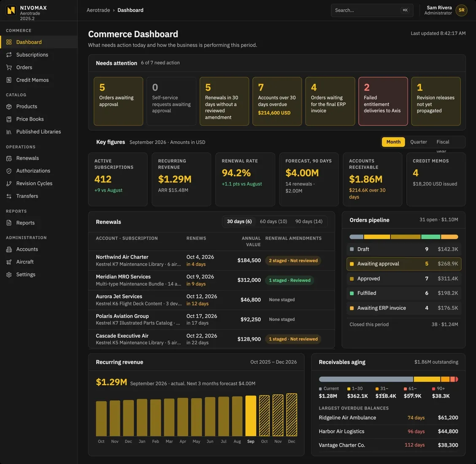The width and height of the screenshot is (476, 464).
Task: Click the Sam Rivera Administrator name
Action: tap(438, 10)
